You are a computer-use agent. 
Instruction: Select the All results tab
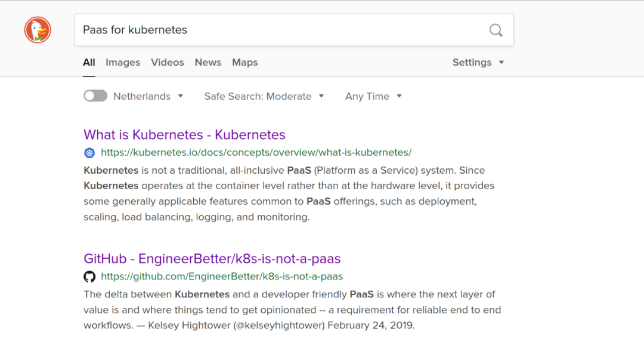click(89, 62)
